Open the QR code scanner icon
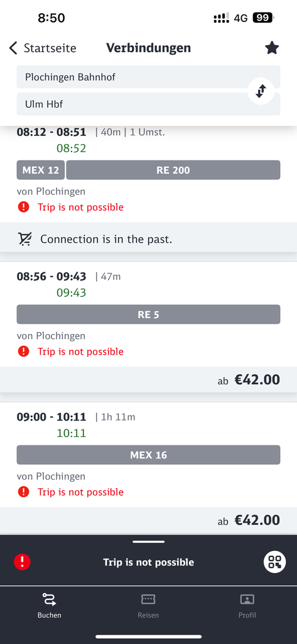This screenshot has width=297, height=644. [274, 562]
